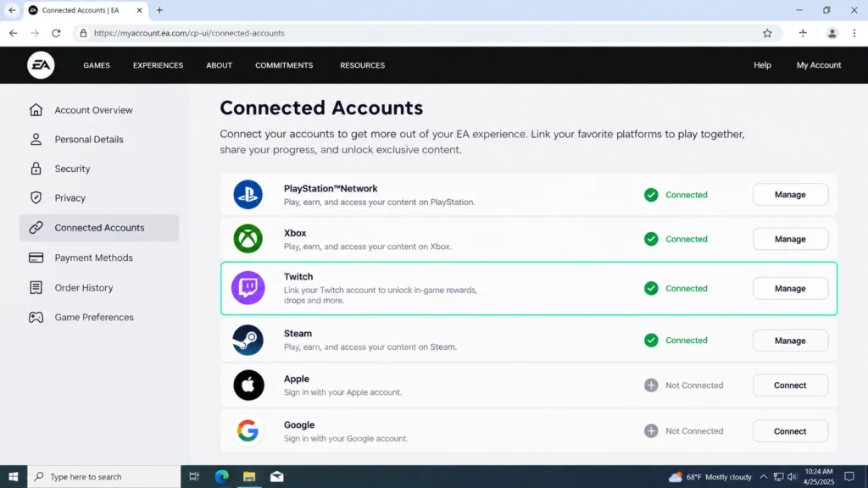The image size is (868, 488).
Task: Click the Payment Methods card icon
Action: point(36,258)
